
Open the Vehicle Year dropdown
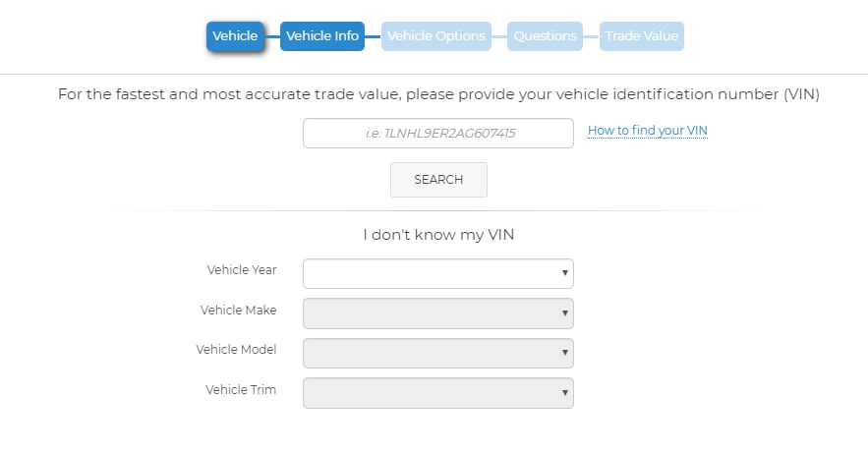[x=437, y=273]
